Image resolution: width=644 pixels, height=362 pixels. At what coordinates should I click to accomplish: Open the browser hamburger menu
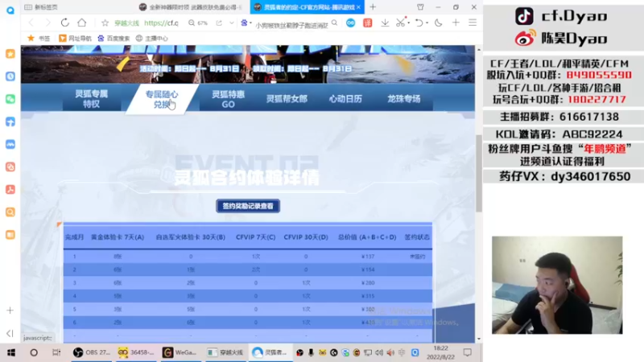pyautogui.click(x=473, y=23)
